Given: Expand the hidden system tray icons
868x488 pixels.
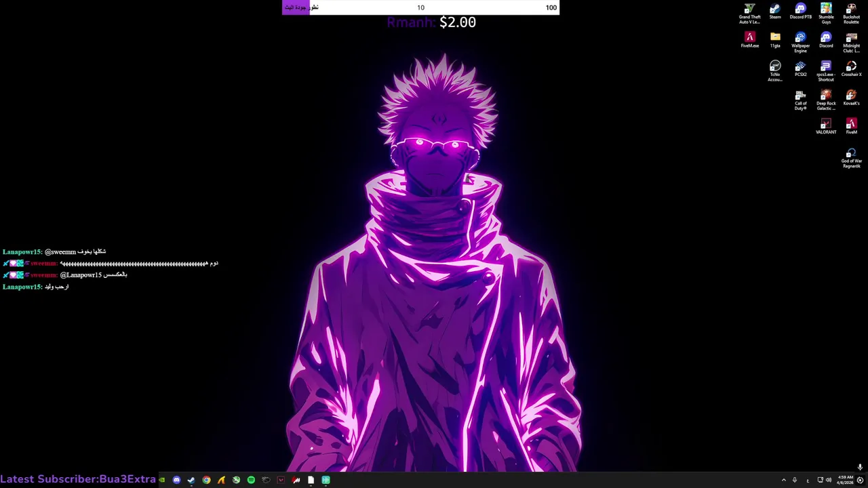Looking at the screenshot, I should click(784, 480).
